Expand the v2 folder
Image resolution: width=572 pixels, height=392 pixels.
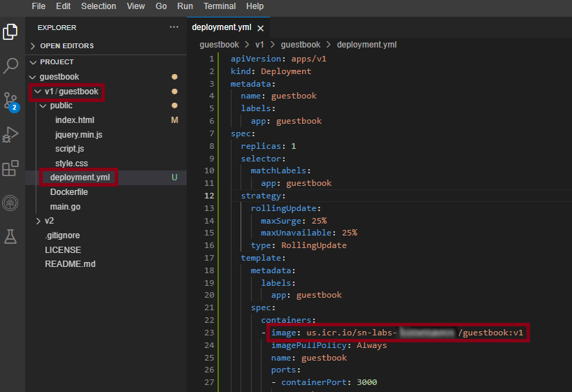click(49, 220)
